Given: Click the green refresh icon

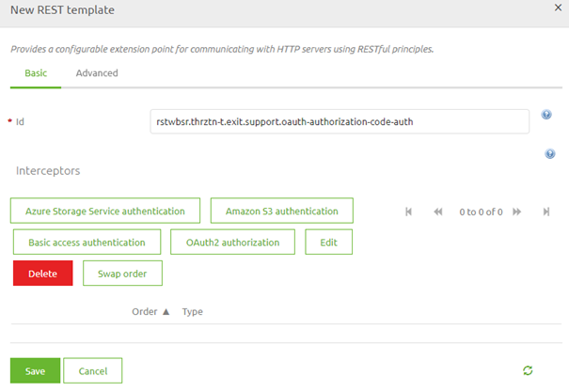Looking at the screenshot, I should pyautogui.click(x=528, y=370).
